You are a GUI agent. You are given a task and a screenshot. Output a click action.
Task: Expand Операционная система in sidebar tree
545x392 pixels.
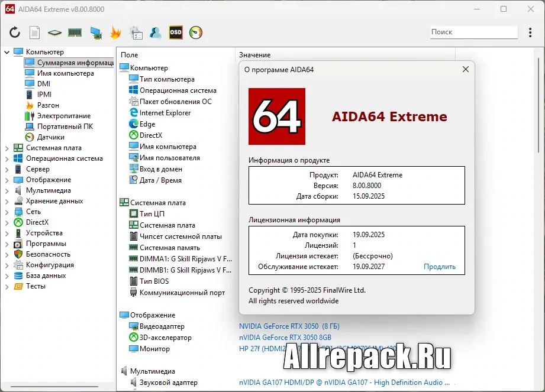tap(7, 159)
